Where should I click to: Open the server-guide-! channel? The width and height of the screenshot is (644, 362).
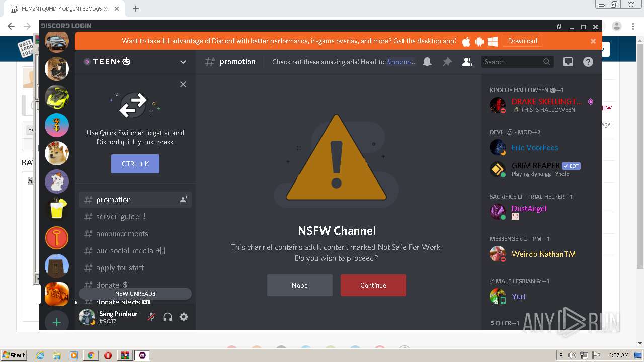pyautogui.click(x=135, y=217)
